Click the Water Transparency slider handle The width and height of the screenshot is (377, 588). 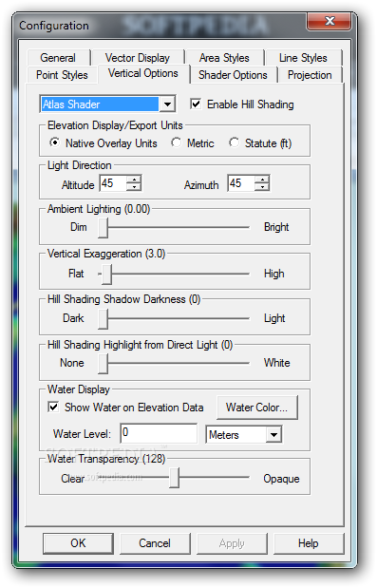tap(175, 478)
